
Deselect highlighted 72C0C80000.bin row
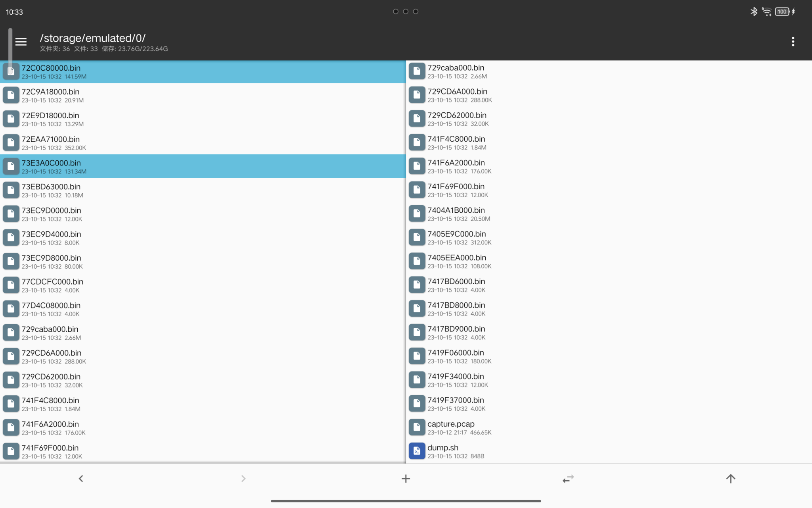pos(203,72)
